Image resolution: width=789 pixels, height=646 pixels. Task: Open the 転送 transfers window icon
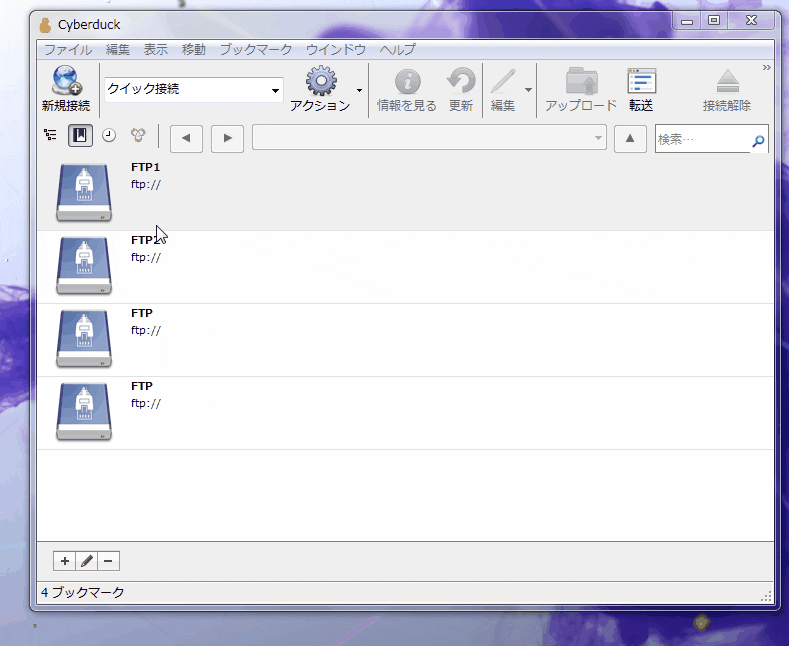(x=641, y=82)
